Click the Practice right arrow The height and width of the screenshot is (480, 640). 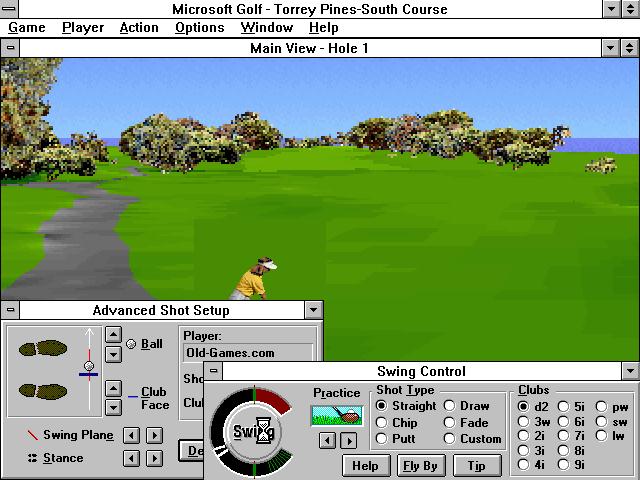[x=349, y=441]
